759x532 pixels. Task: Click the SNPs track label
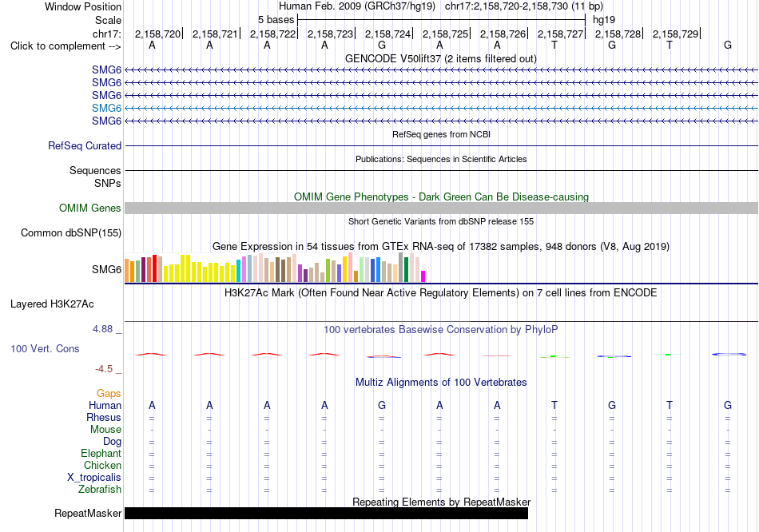click(x=108, y=183)
